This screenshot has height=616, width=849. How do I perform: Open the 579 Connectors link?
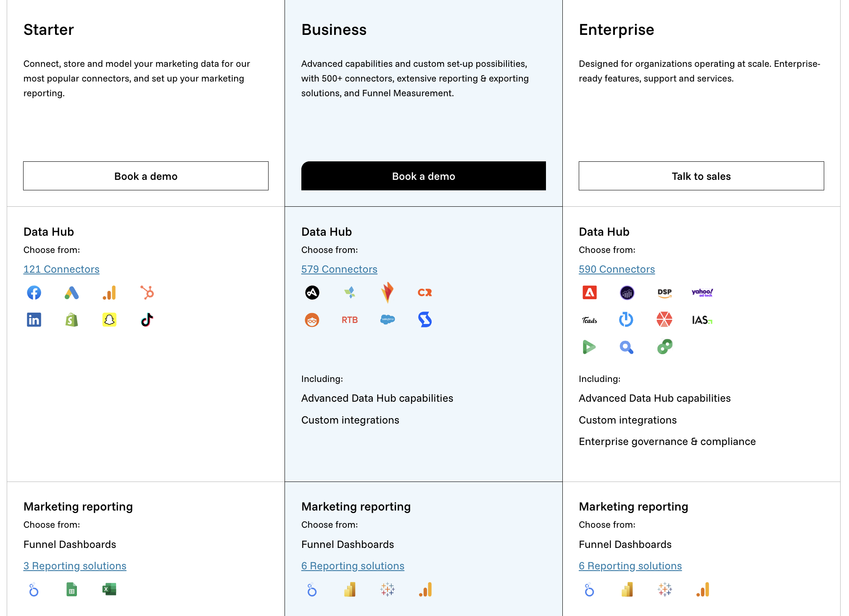339,269
